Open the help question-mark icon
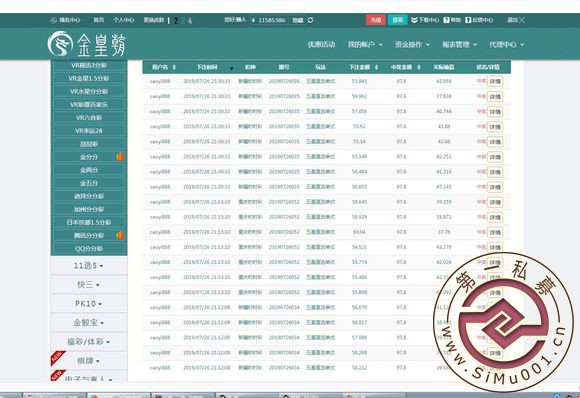The height and width of the screenshot is (398, 580). [x=446, y=20]
